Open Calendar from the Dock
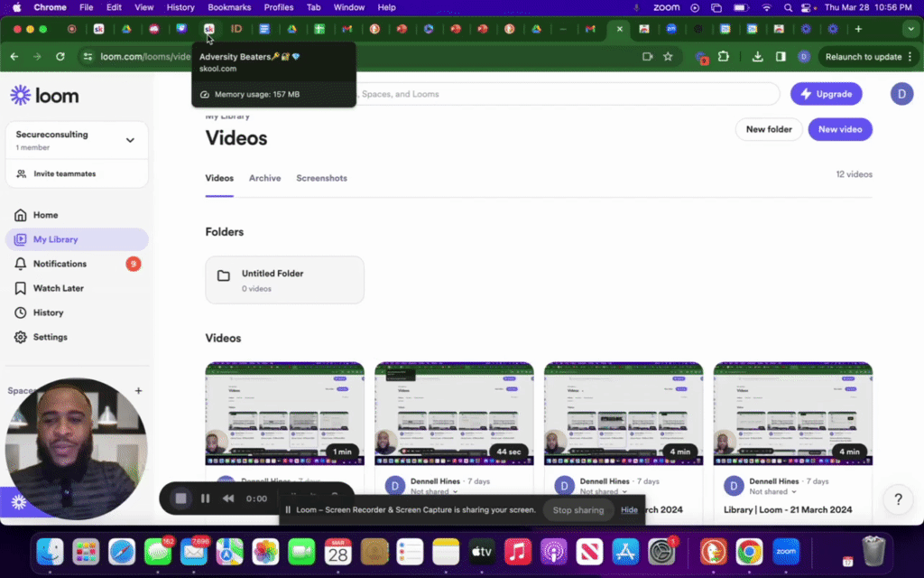924x578 pixels. [338, 552]
